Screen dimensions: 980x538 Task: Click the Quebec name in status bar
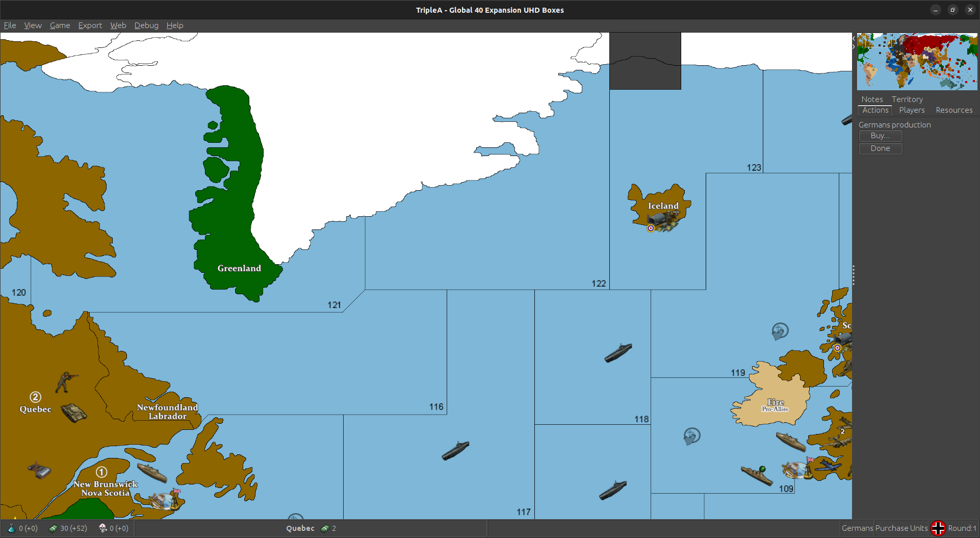click(300, 528)
